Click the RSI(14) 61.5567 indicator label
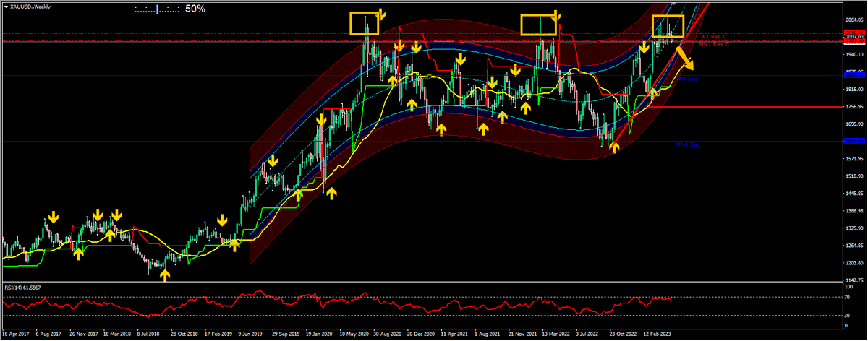Image resolution: width=868 pixels, height=341 pixels. [x=23, y=288]
